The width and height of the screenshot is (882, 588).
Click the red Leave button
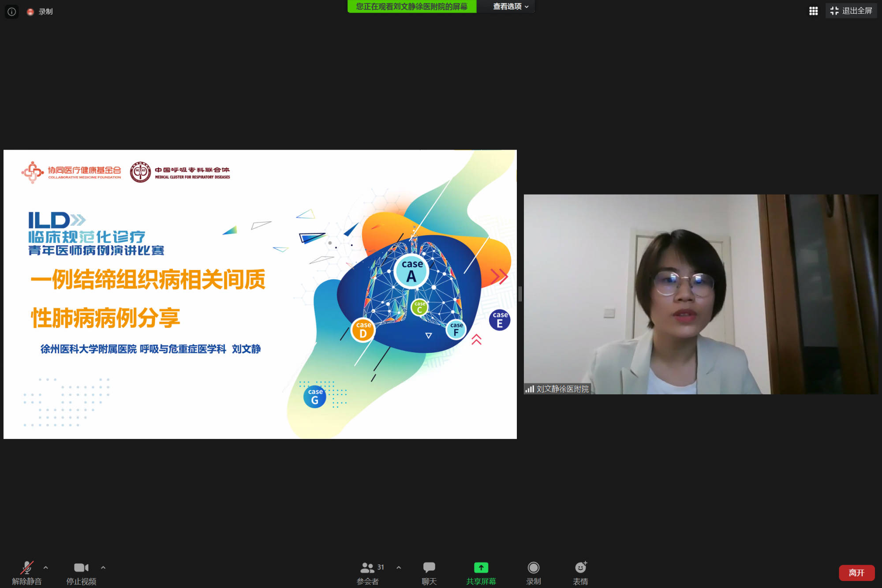point(856,573)
